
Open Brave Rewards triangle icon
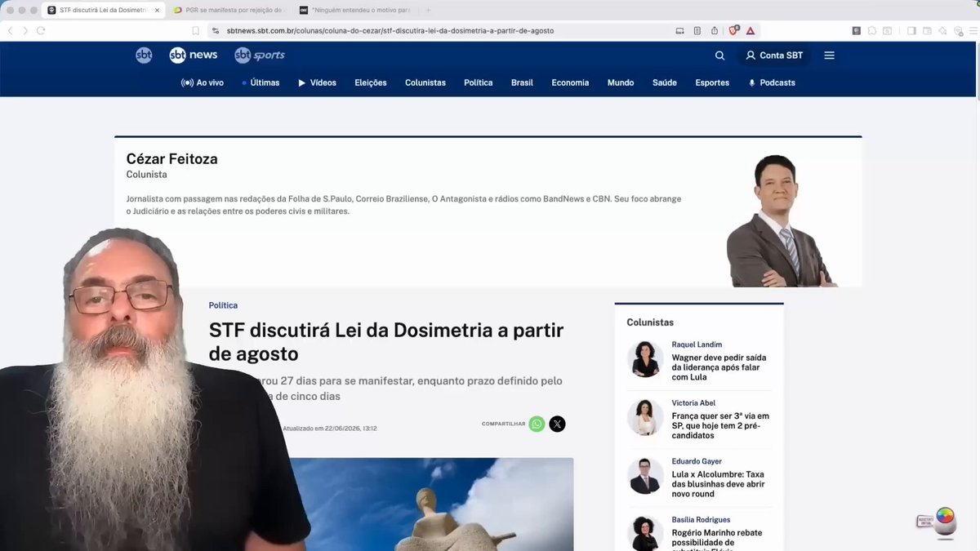point(750,31)
